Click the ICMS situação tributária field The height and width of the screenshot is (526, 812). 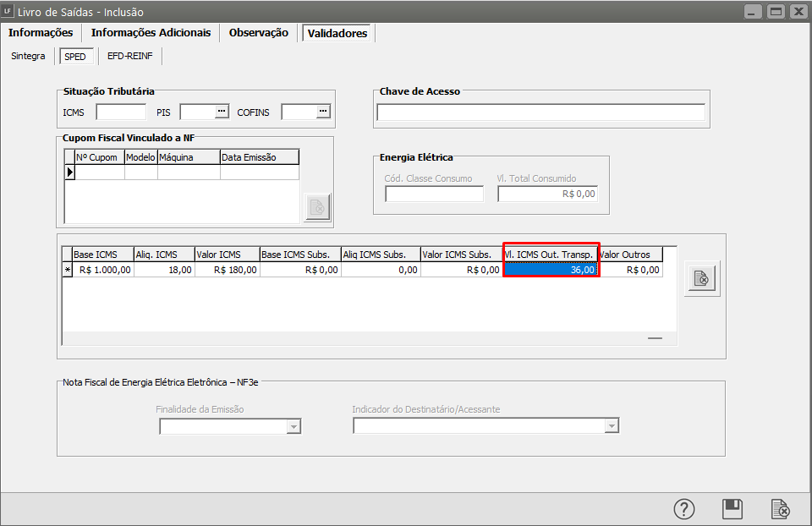(121, 112)
